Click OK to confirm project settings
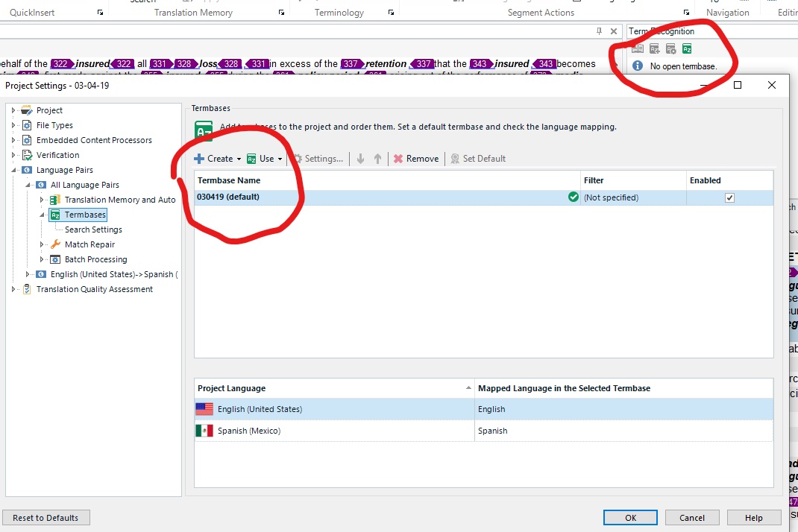The height and width of the screenshot is (532, 798). coord(630,517)
